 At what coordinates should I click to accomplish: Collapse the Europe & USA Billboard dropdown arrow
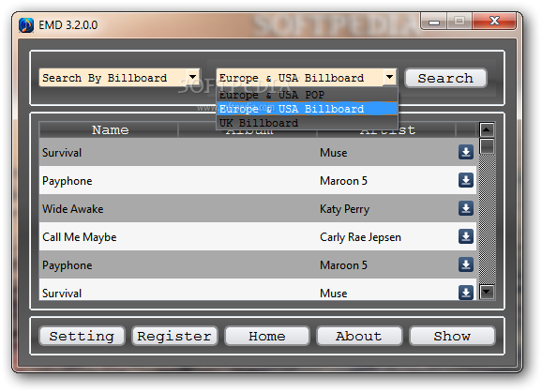coord(389,77)
